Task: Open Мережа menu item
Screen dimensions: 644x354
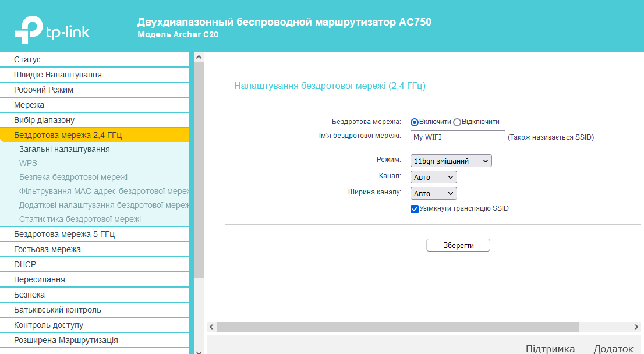Action: click(x=94, y=105)
